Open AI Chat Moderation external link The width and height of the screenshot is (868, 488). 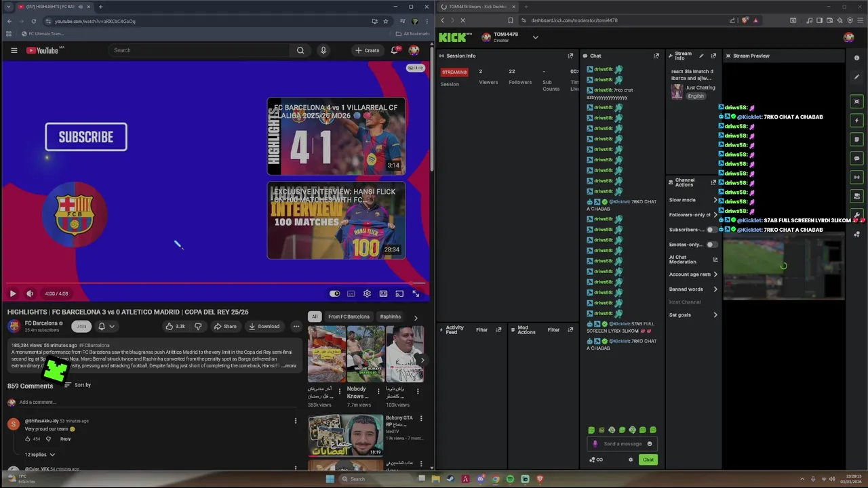click(715, 260)
